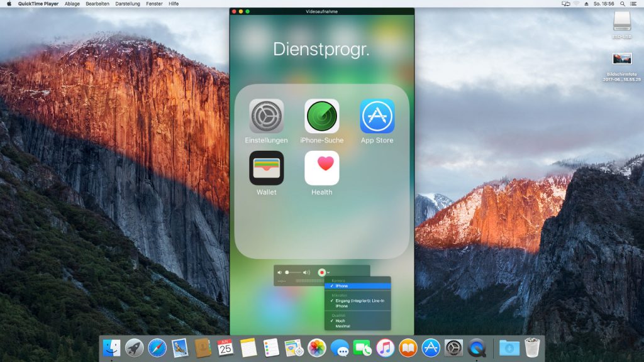Open Calendar from the dock

click(x=225, y=348)
